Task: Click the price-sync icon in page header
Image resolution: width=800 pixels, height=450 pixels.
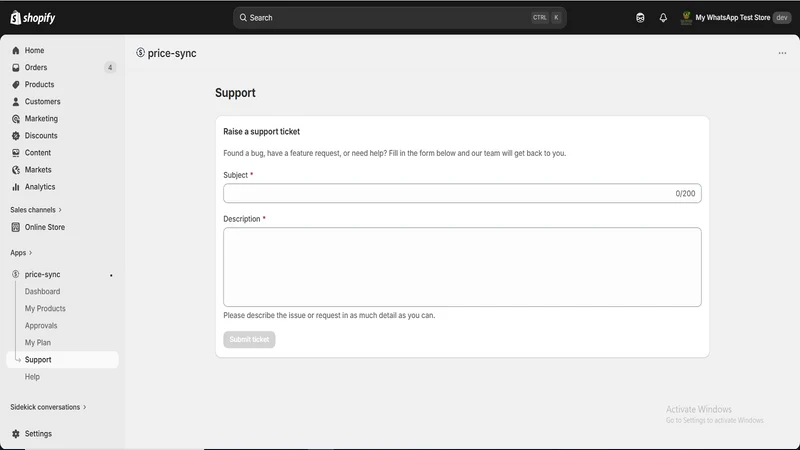Action: click(140, 53)
